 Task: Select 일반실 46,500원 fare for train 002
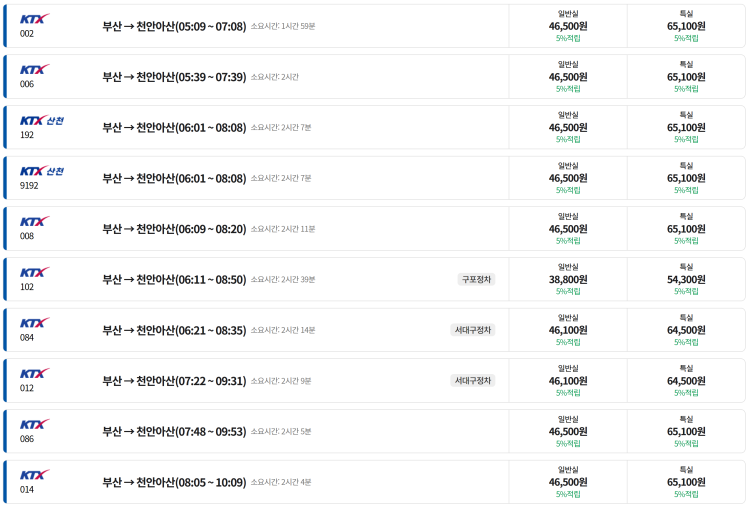(568, 26)
